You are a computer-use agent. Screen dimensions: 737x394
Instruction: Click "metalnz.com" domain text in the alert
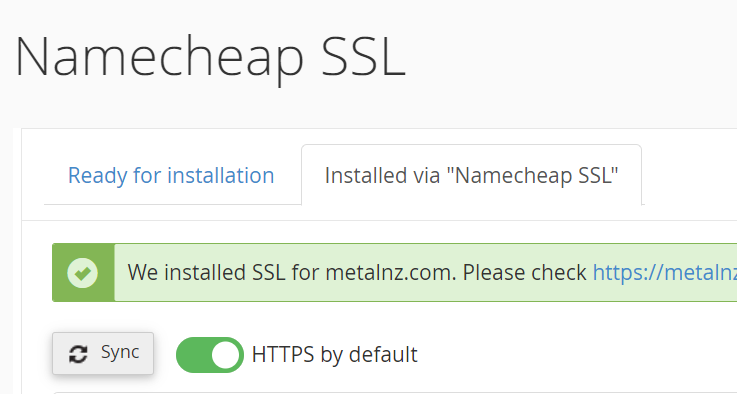[391, 272]
